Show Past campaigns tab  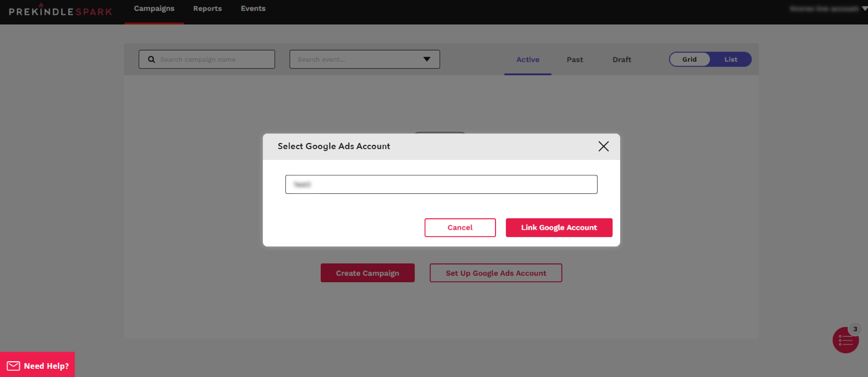point(575,59)
